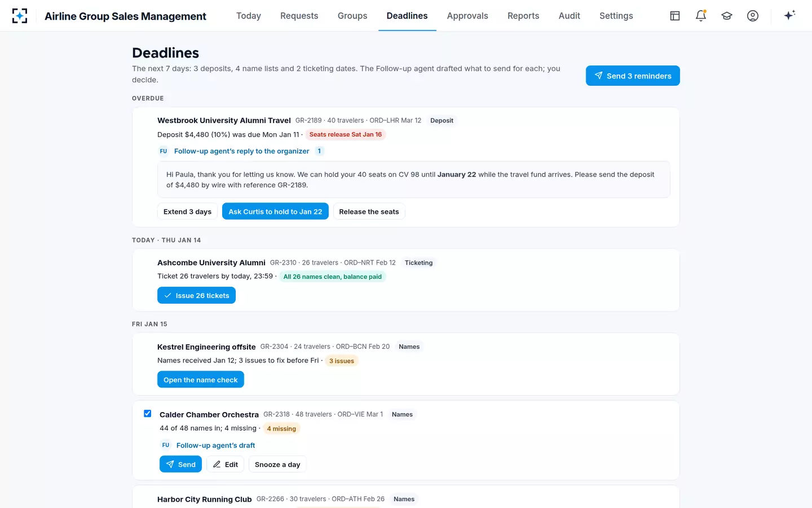The image size is (812, 508).
Task: Click the "Seats release Sat Jan 16" warning tag
Action: click(x=346, y=134)
